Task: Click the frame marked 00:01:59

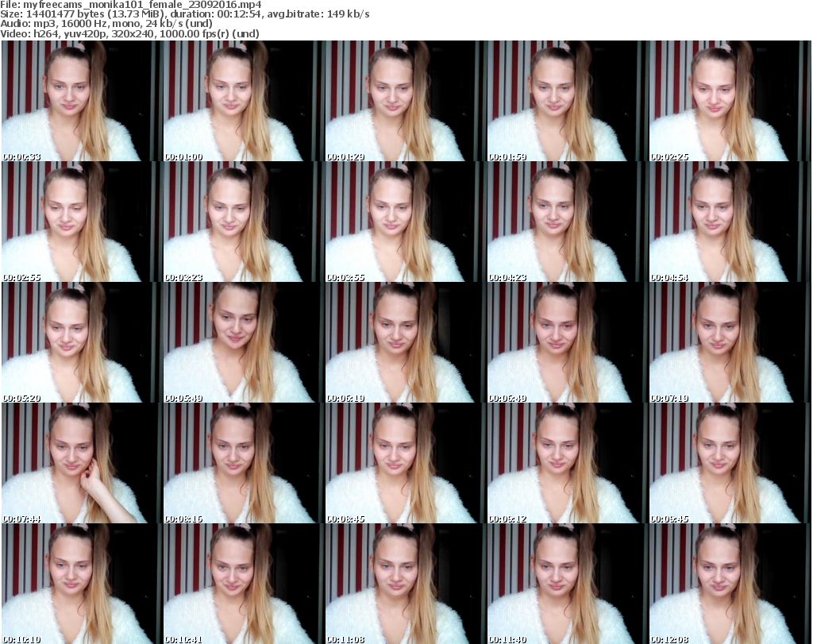Action: (567, 101)
